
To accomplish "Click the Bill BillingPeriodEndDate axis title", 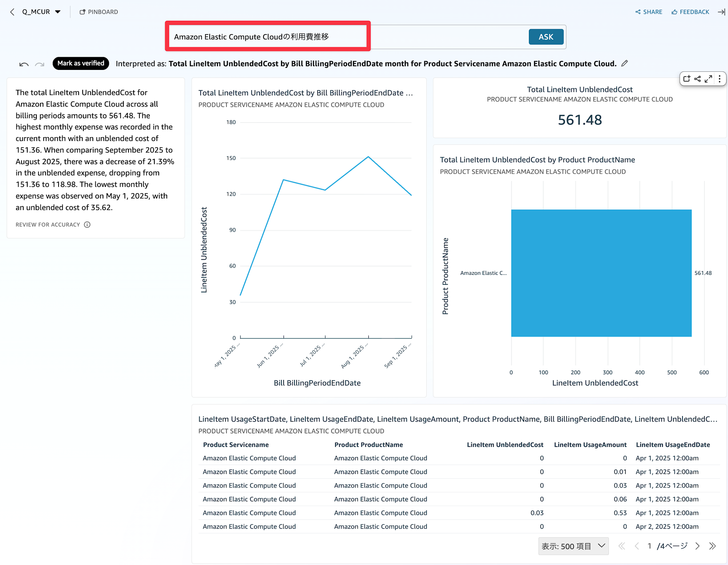I will [317, 383].
